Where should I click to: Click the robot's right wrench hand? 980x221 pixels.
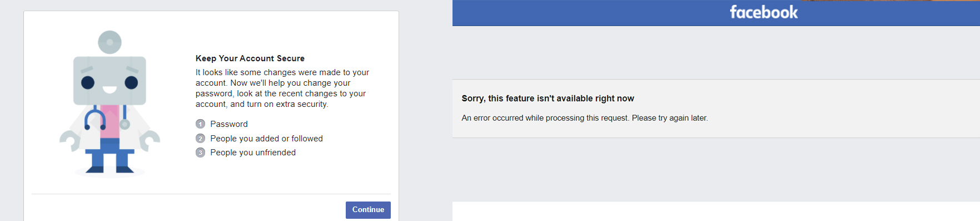[x=150, y=141]
